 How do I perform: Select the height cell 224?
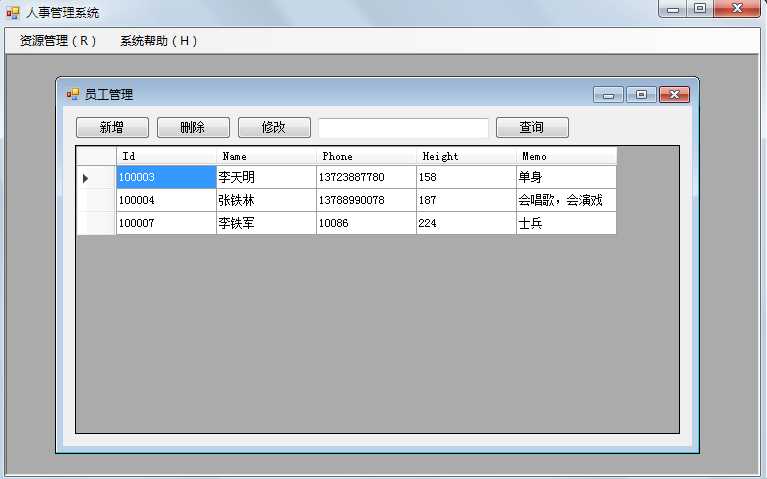click(x=466, y=223)
